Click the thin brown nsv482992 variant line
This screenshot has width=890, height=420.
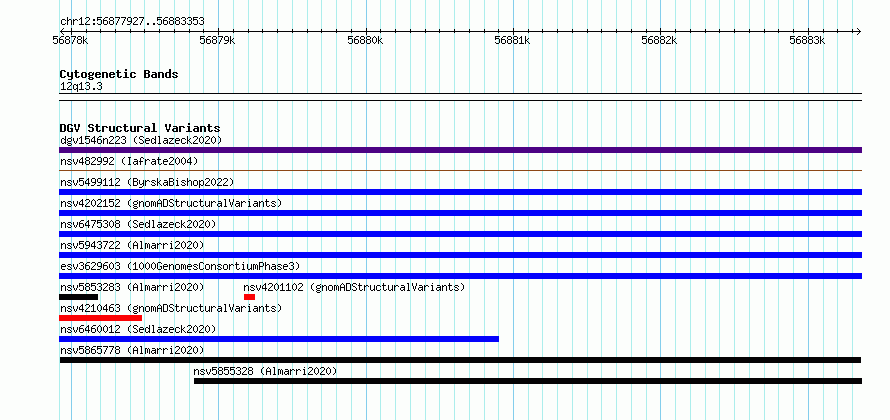click(x=460, y=170)
